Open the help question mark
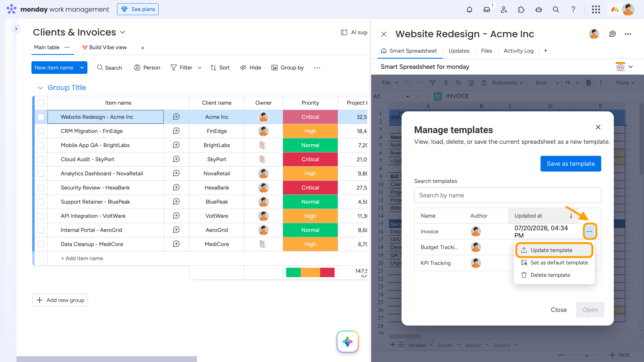The width and height of the screenshot is (644, 362). (573, 9)
